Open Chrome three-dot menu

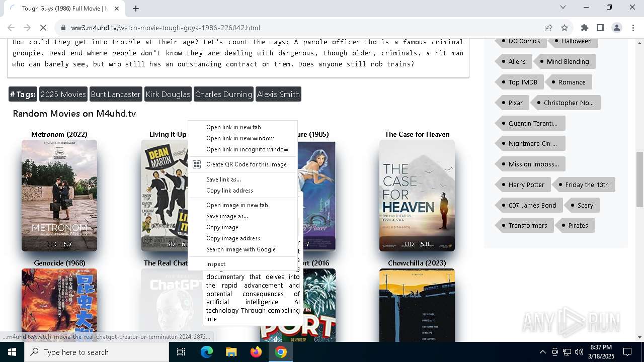633,28
